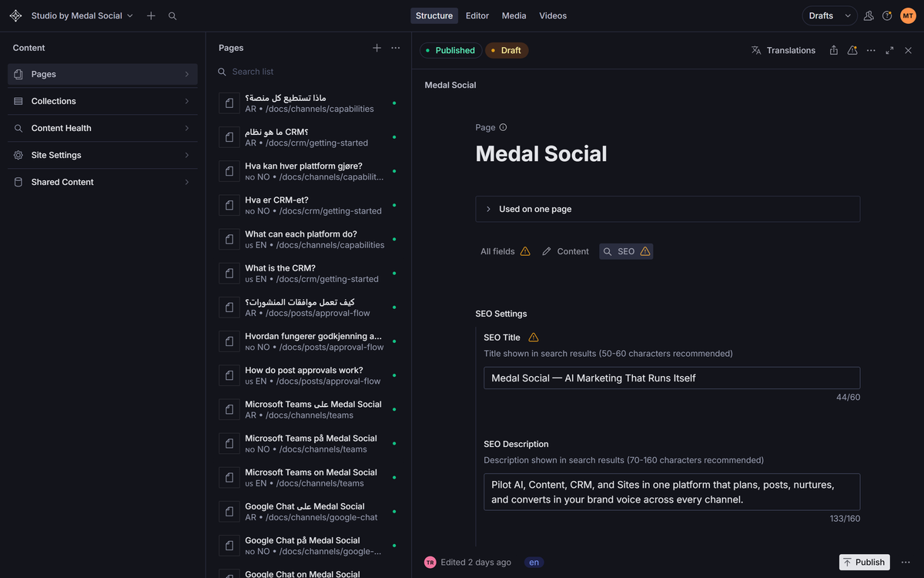
Task: Open page 'Microsoft Teams on Medal Social'
Action: coord(309,477)
